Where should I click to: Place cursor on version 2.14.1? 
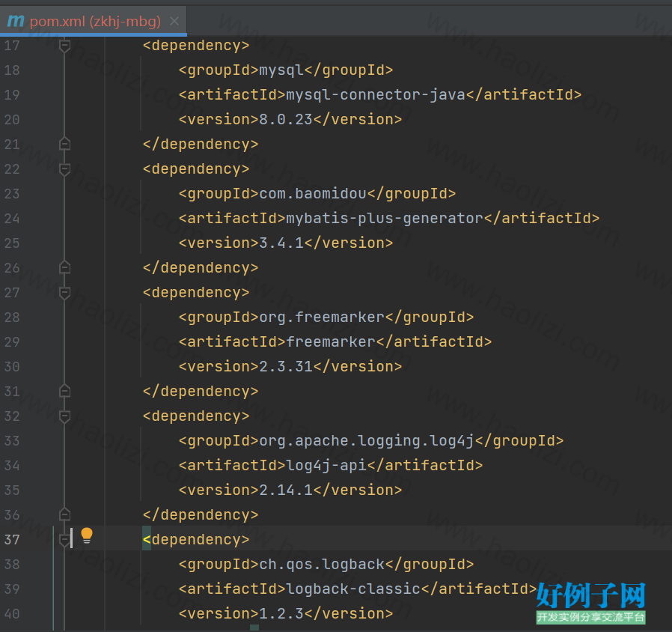click(286, 490)
